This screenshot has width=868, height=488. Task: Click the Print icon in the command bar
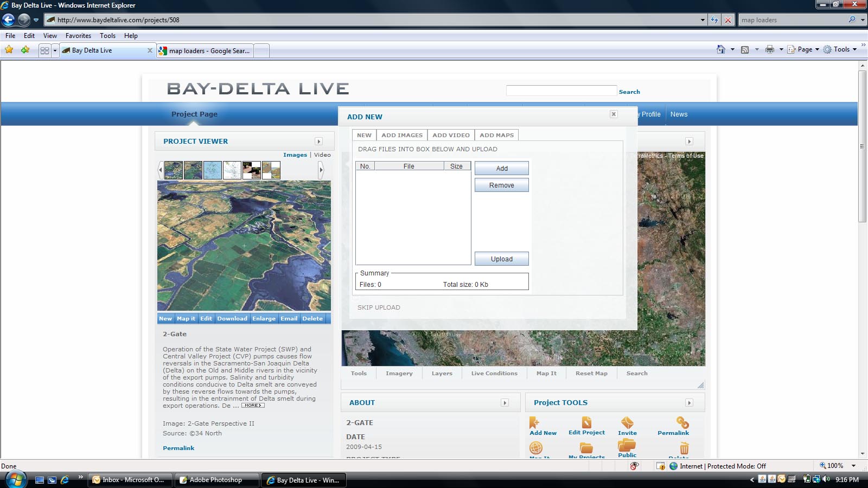click(x=769, y=49)
